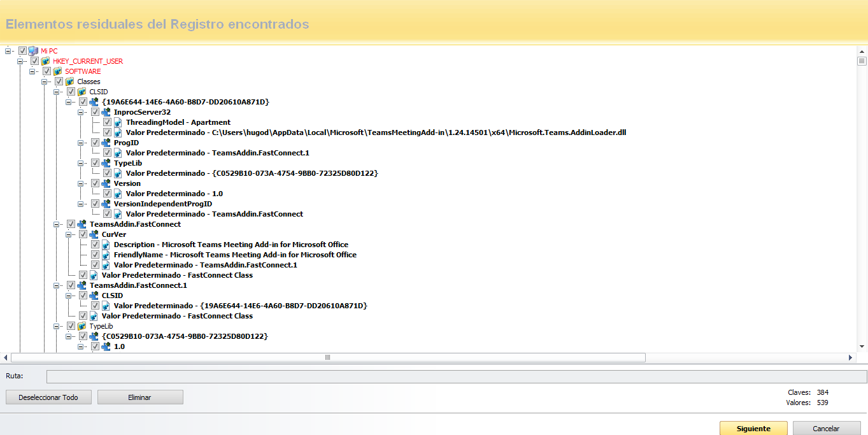Click the ProgID key icon

[x=106, y=143]
